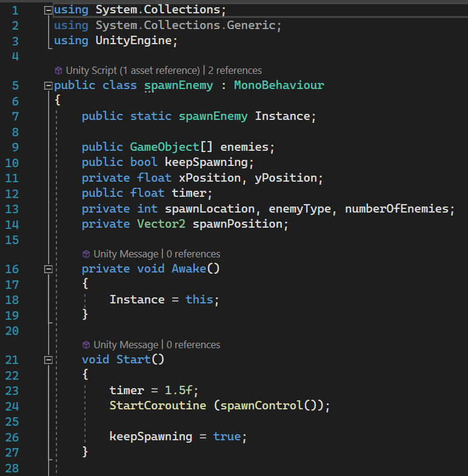Click the Unity icon beside Unity Script
This screenshot has width=468, height=476.
click(59, 71)
